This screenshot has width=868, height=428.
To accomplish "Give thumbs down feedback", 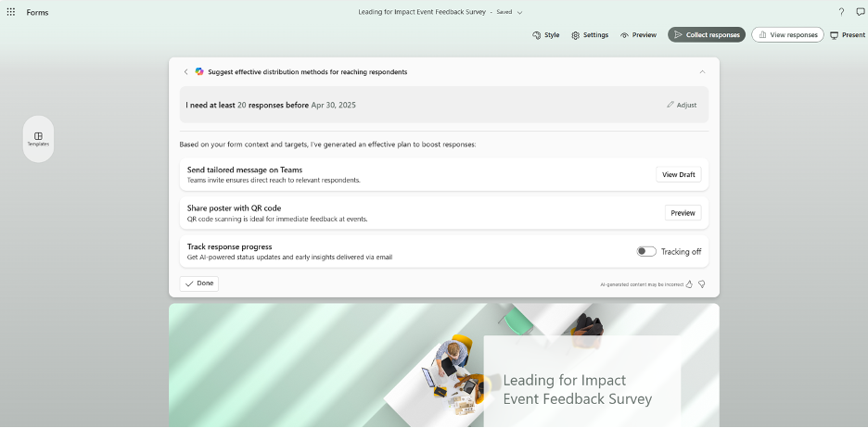I will [701, 284].
